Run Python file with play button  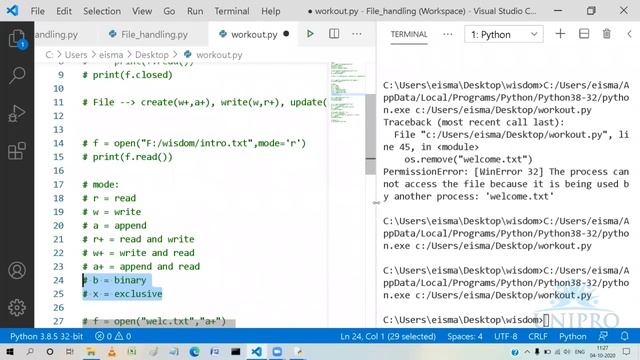(310, 34)
